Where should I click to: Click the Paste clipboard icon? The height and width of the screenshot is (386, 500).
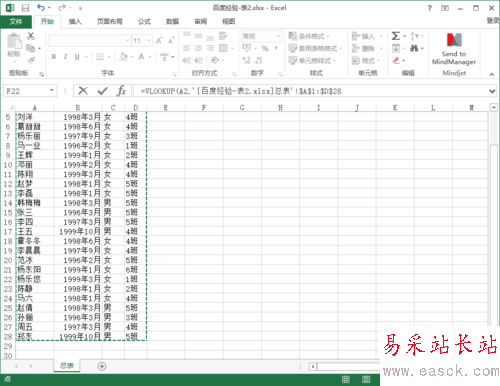[x=14, y=41]
